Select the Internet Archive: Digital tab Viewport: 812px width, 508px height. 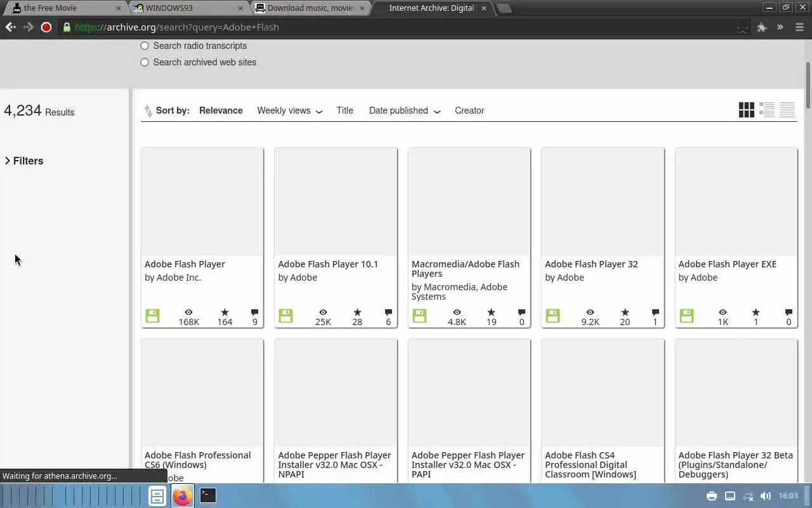pyautogui.click(x=431, y=8)
